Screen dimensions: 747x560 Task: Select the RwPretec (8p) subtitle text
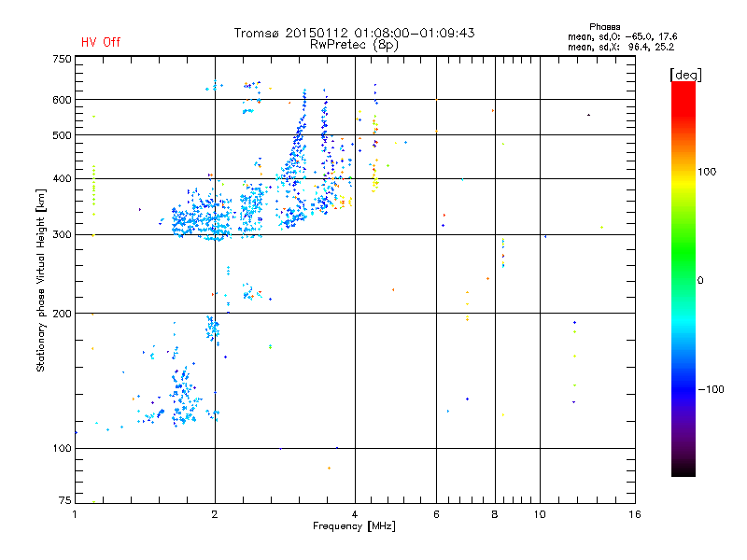355,44
